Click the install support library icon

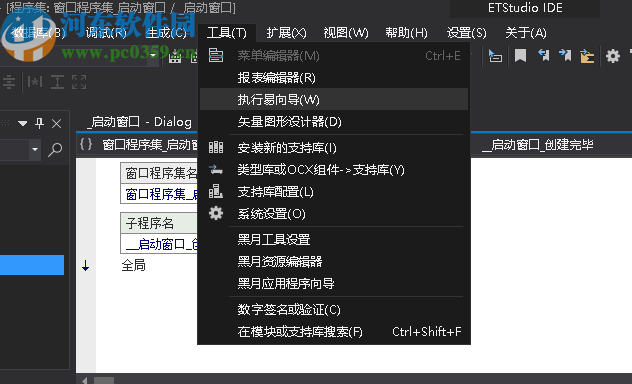216,147
